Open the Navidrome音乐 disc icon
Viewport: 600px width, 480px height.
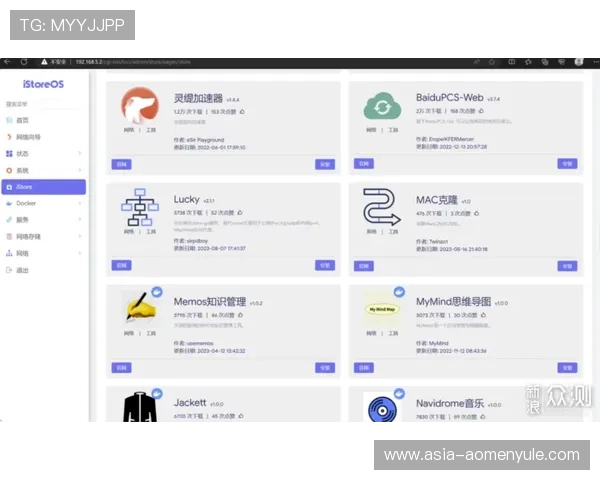point(382,410)
